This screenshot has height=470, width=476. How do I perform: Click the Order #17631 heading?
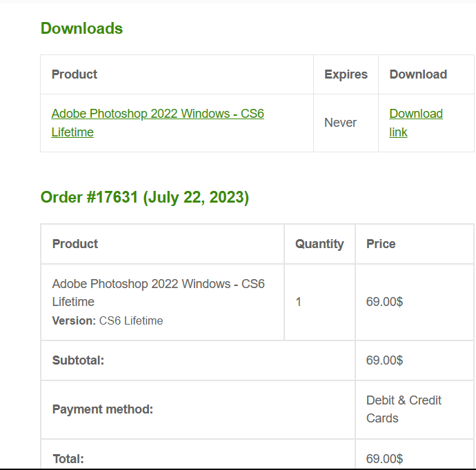[145, 198]
